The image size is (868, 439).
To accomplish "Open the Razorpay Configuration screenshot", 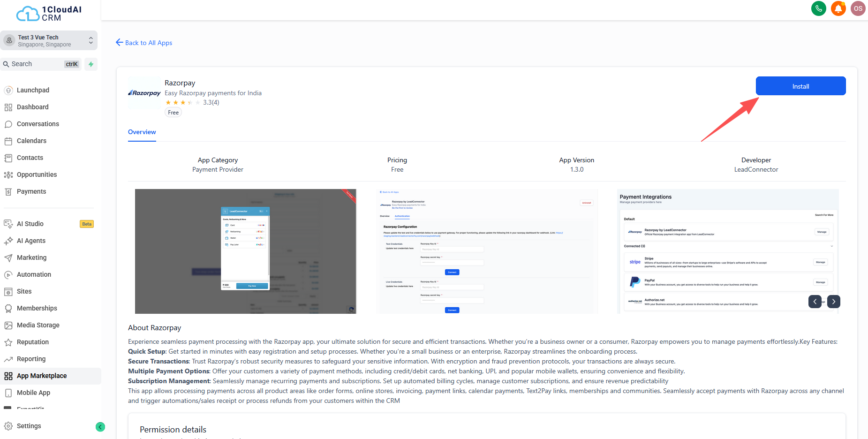I will [487, 251].
